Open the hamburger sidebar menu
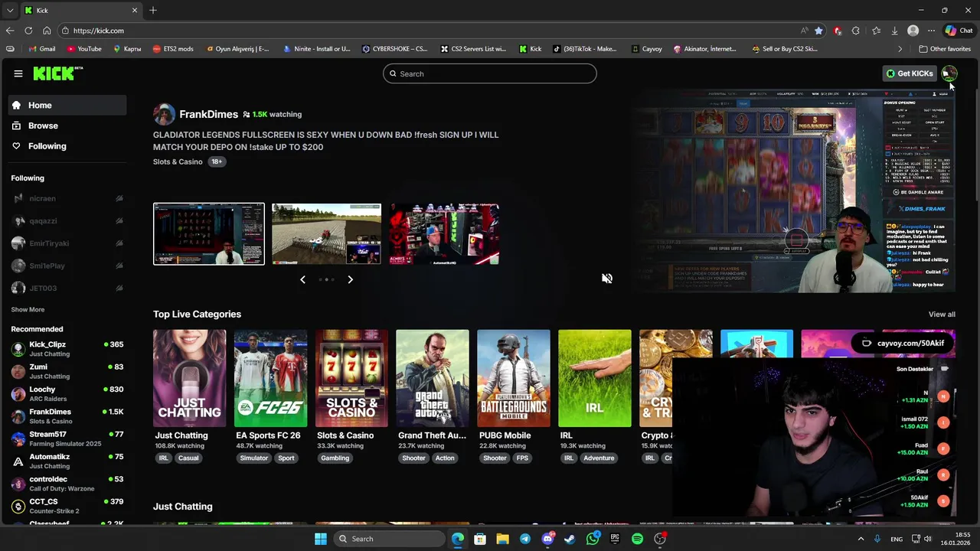The width and height of the screenshot is (980, 551). 18,73
